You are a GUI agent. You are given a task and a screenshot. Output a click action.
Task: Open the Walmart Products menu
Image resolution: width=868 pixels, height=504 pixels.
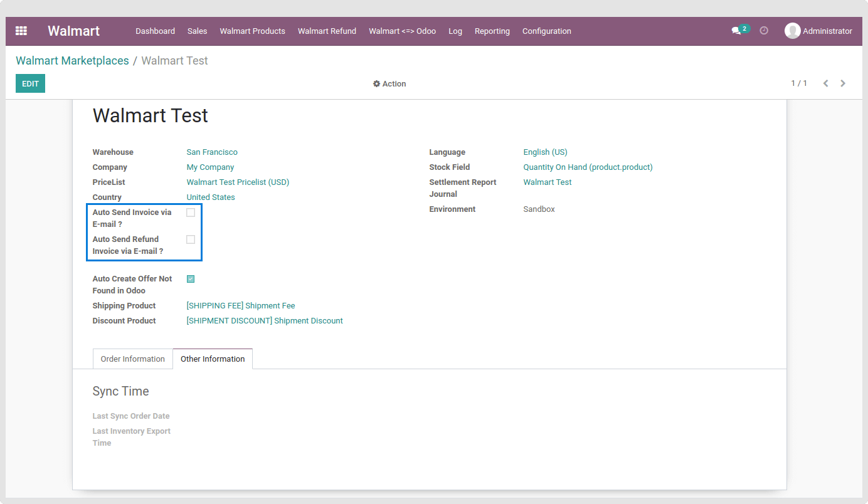click(252, 31)
